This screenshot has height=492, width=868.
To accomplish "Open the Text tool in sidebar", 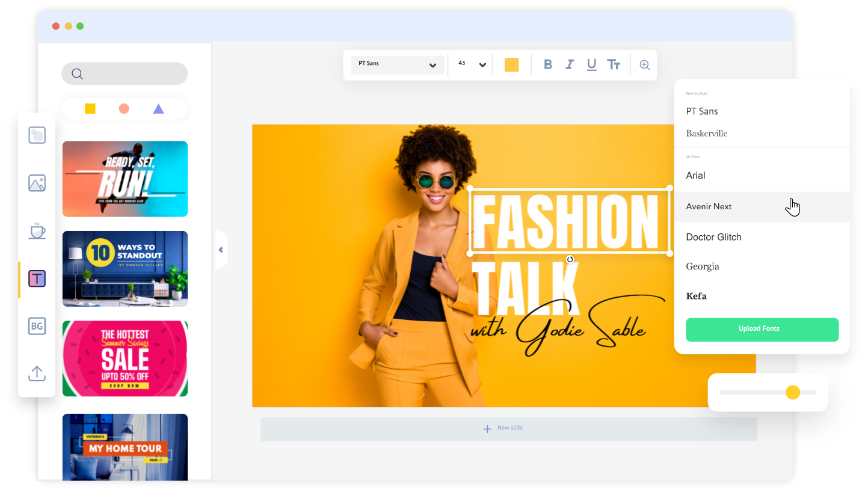I will pos(37,278).
